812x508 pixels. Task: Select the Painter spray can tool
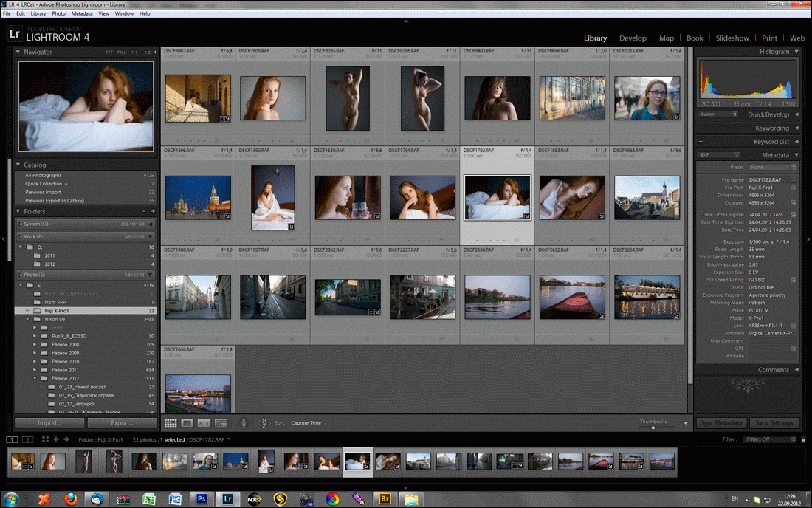point(245,423)
